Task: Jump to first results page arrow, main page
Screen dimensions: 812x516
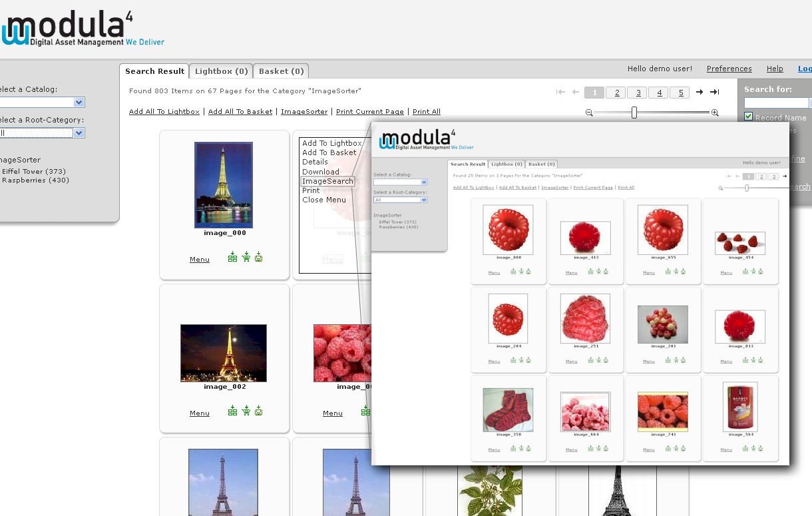Action: pyautogui.click(x=560, y=92)
